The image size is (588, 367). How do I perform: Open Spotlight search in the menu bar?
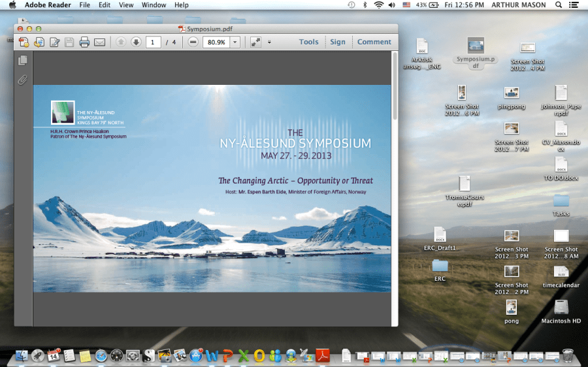[x=559, y=5]
